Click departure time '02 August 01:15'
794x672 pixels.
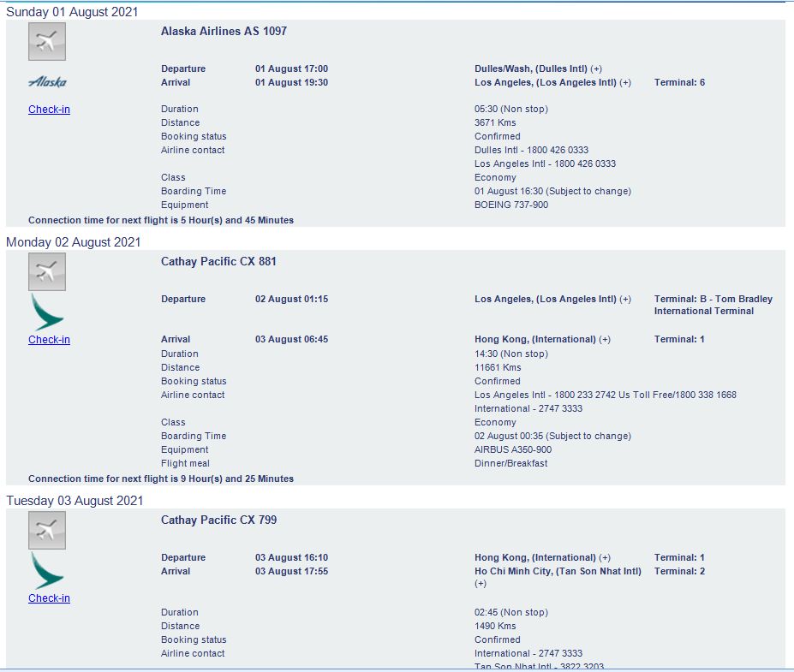292,299
